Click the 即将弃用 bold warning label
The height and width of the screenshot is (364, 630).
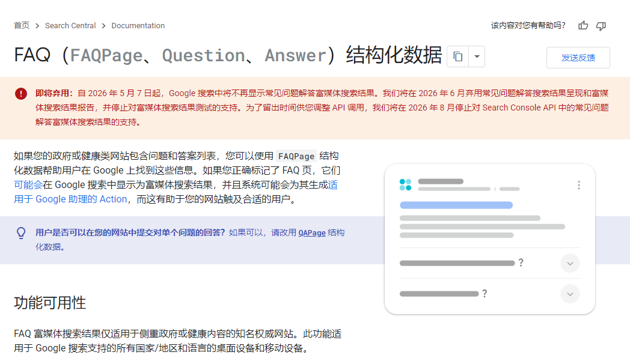click(x=54, y=94)
